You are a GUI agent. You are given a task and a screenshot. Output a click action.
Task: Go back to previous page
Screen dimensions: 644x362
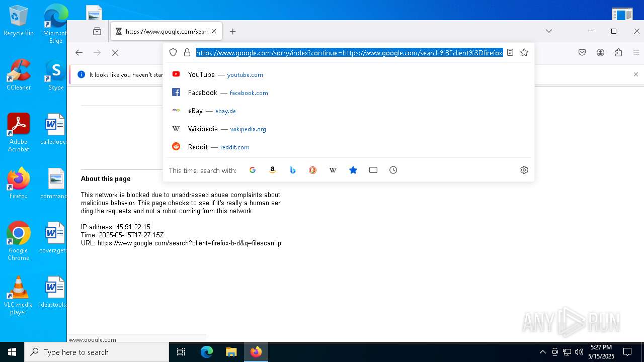pyautogui.click(x=79, y=52)
